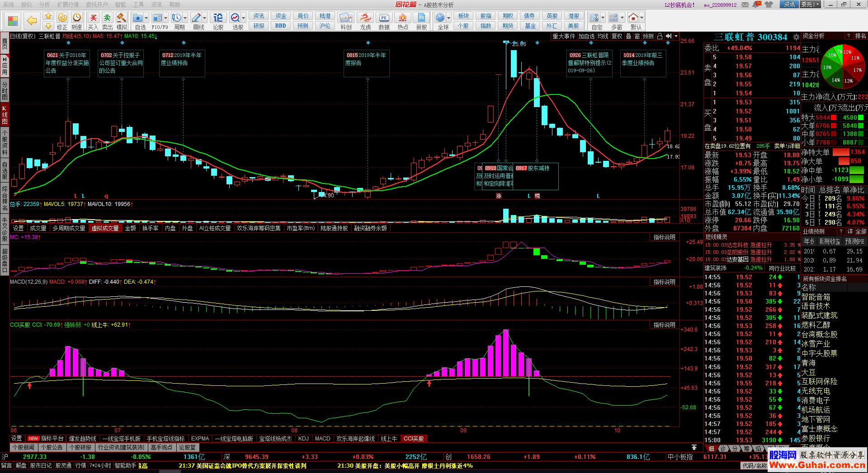868x473 pixels.
Task: Click the colorful home grid icon
Action: coord(13,21)
